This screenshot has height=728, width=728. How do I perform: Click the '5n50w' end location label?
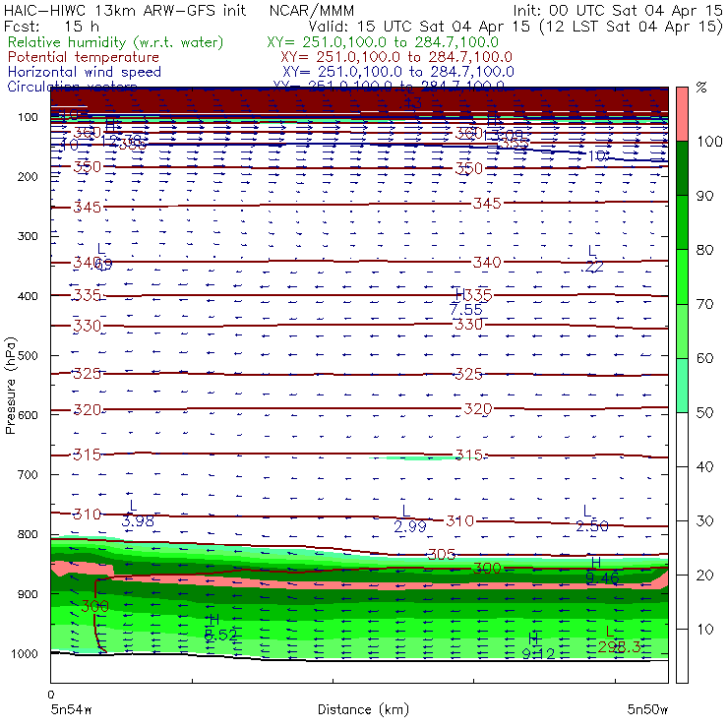pos(647,709)
